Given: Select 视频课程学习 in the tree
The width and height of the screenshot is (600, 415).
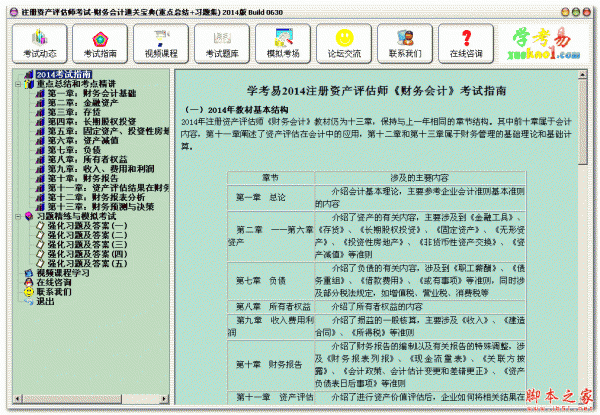Looking at the screenshot, I should point(63,273).
